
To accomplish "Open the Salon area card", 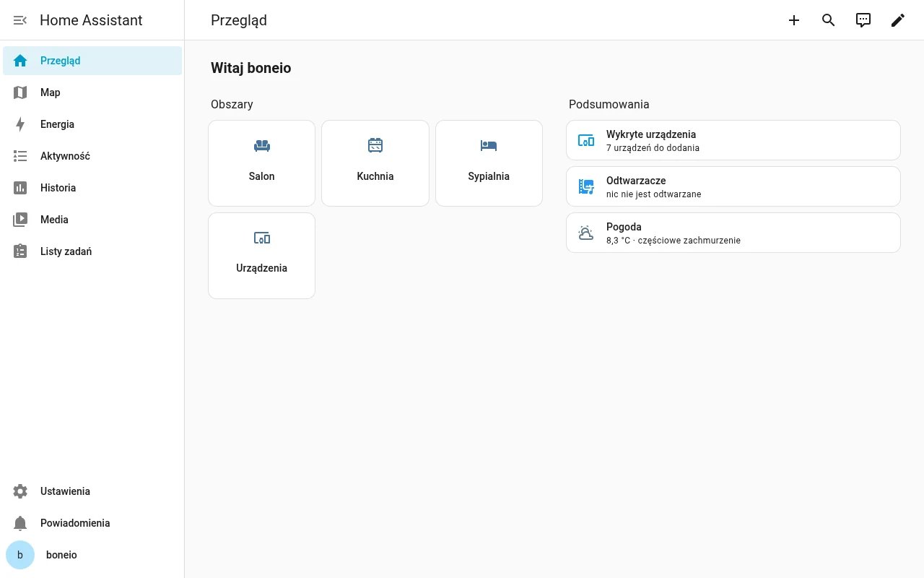I will 262,163.
